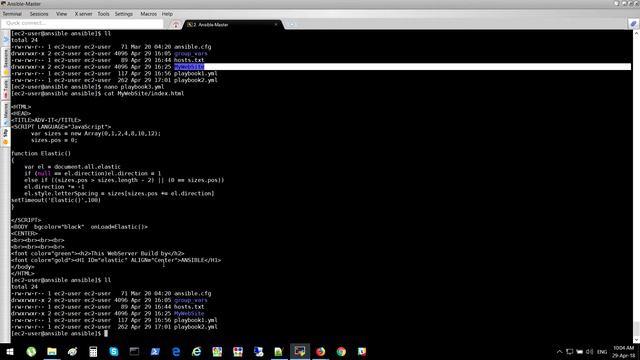The height and width of the screenshot is (360, 640).
Task: Click the 'setTimeout' line in terminal
Action: [x=56, y=200]
